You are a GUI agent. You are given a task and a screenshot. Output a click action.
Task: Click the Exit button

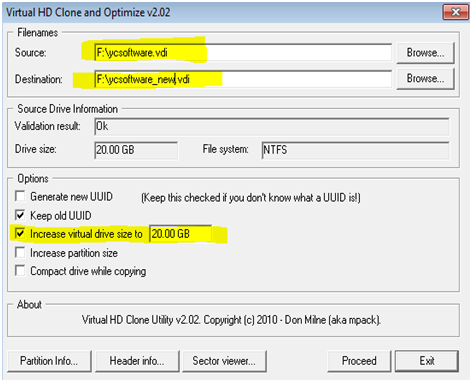coord(427,361)
